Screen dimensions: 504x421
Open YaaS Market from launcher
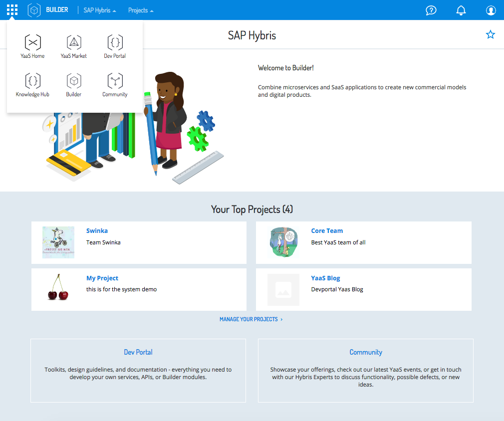tap(74, 46)
